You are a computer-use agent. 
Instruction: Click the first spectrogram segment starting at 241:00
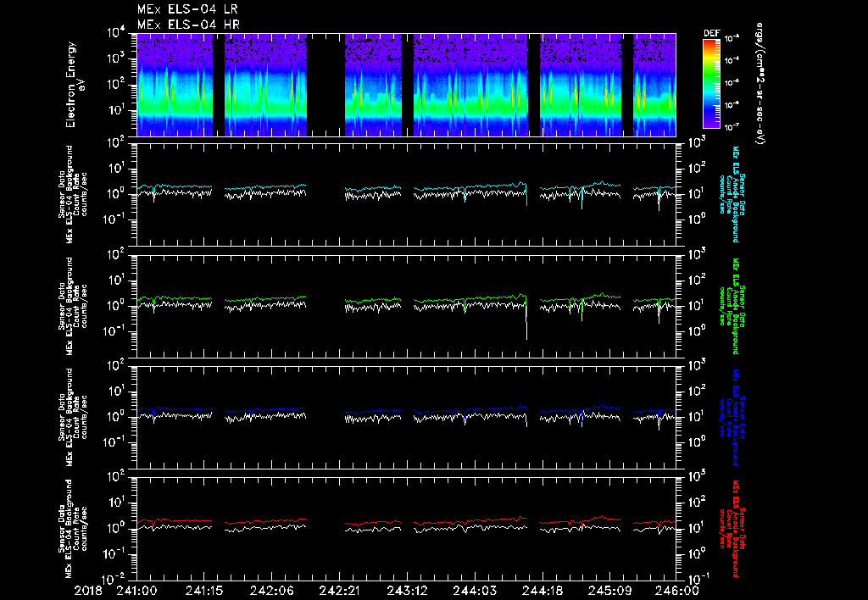(x=175, y=85)
